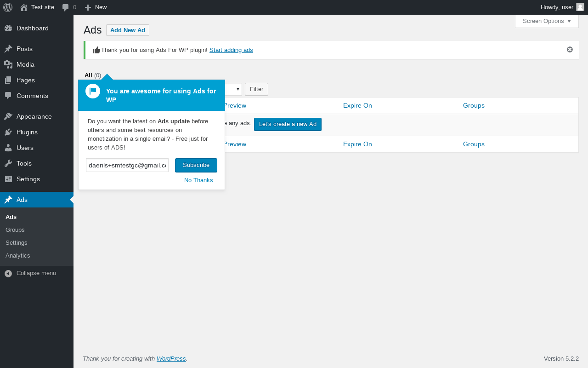This screenshot has height=368, width=588.
Task: Go to the Appearance menu
Action: point(34,116)
